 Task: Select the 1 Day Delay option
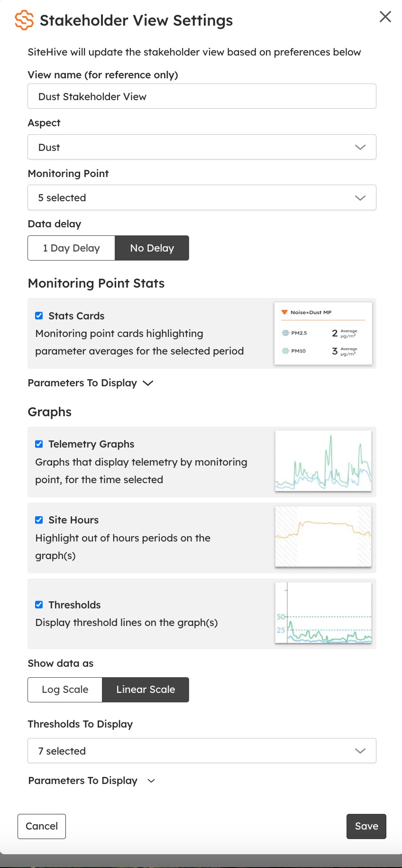tap(71, 248)
